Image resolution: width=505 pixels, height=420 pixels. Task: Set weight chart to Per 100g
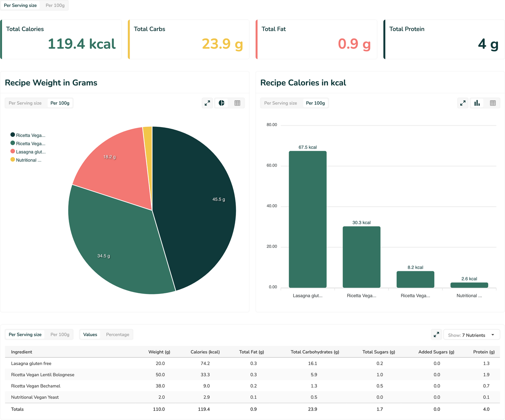coord(60,103)
